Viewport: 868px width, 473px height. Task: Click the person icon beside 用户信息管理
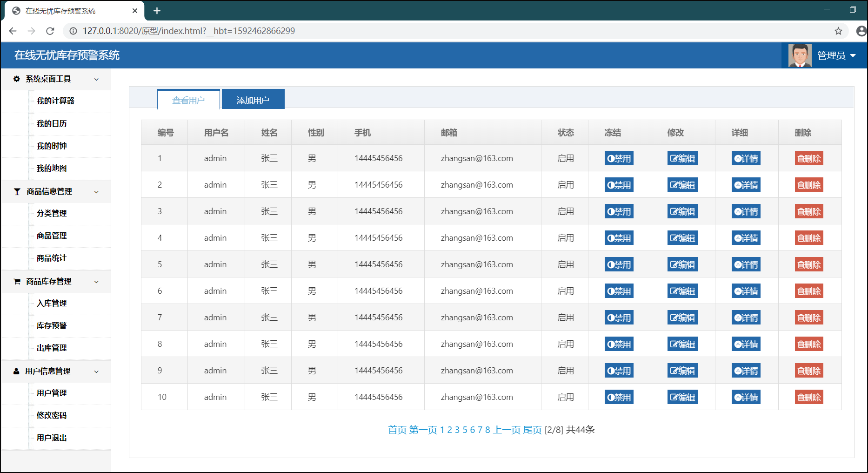17,371
